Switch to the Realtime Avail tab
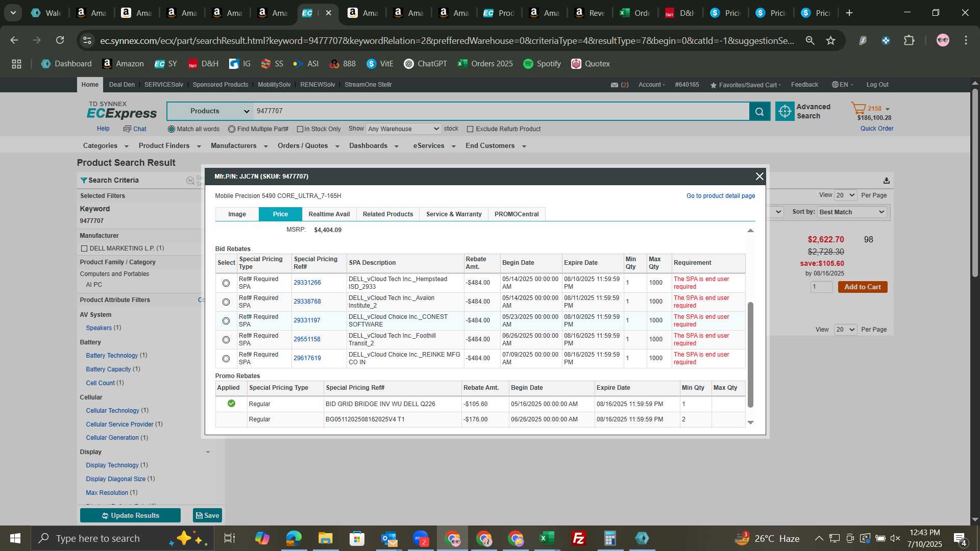 point(329,214)
